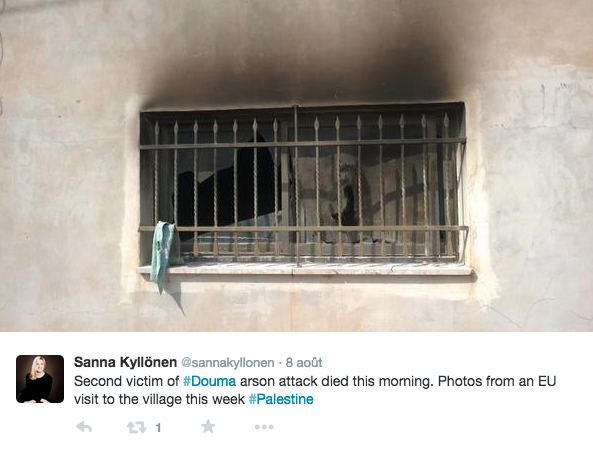
Task: Enlarge the burnt window photo
Action: tap(296, 166)
